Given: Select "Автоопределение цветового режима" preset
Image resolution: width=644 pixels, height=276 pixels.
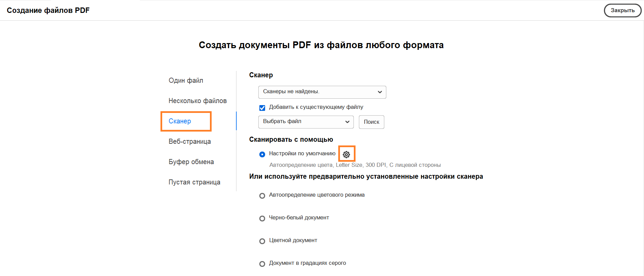Looking at the screenshot, I should [262, 196].
